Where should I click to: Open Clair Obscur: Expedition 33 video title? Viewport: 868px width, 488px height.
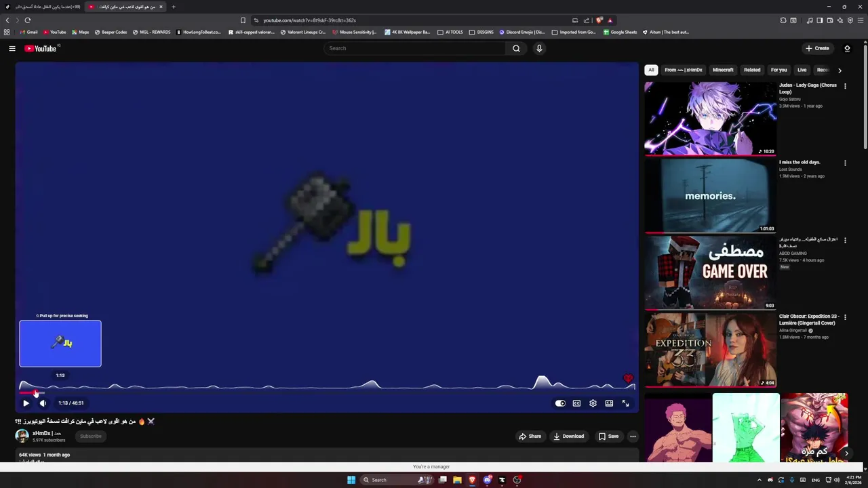(809, 319)
